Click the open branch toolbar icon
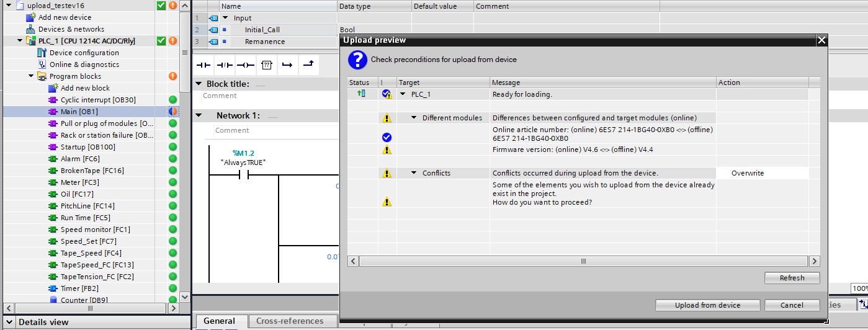The height and width of the screenshot is (330, 868). click(287, 65)
